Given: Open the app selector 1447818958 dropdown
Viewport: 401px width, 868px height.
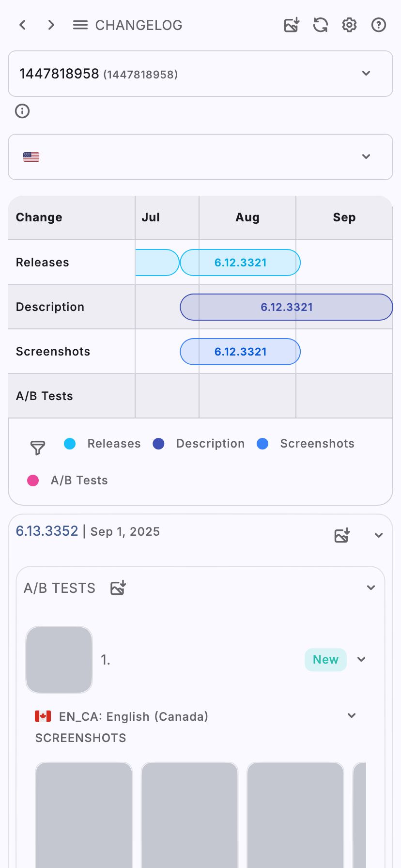Looking at the screenshot, I should [x=200, y=74].
